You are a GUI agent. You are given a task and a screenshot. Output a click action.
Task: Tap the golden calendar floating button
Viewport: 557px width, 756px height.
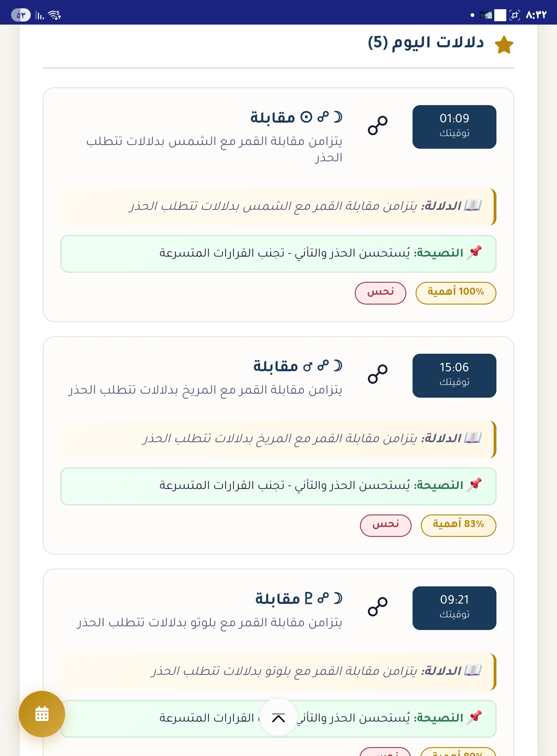click(42, 714)
